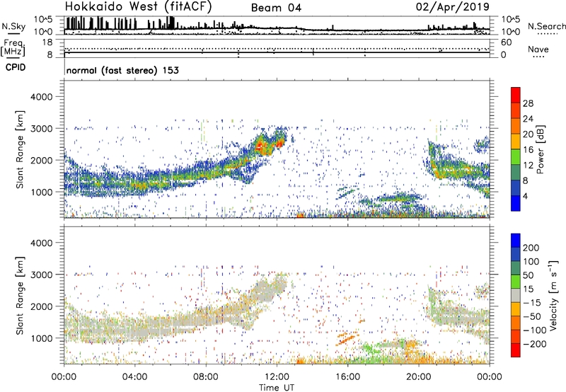Select the 'N.Sky' legend label

(13, 26)
